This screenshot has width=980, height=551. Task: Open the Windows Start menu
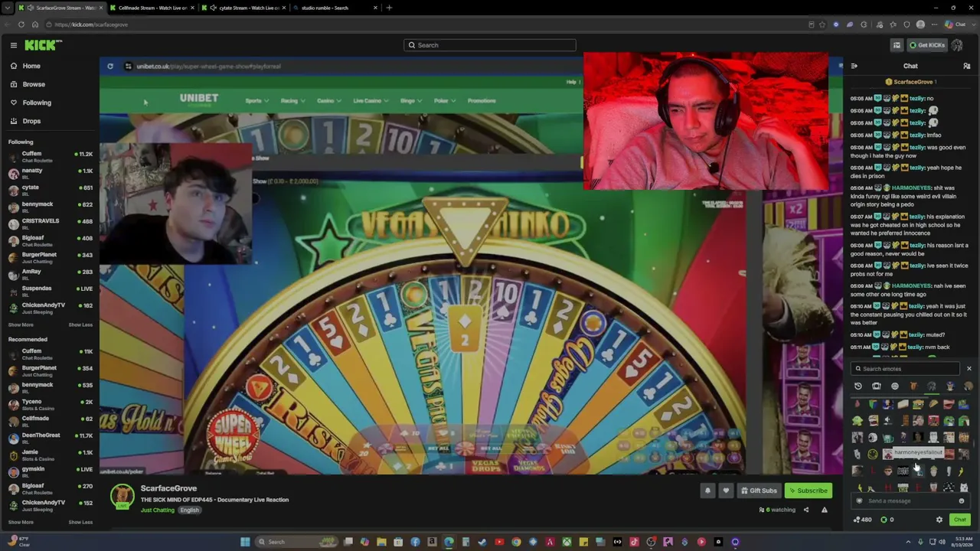tap(245, 542)
